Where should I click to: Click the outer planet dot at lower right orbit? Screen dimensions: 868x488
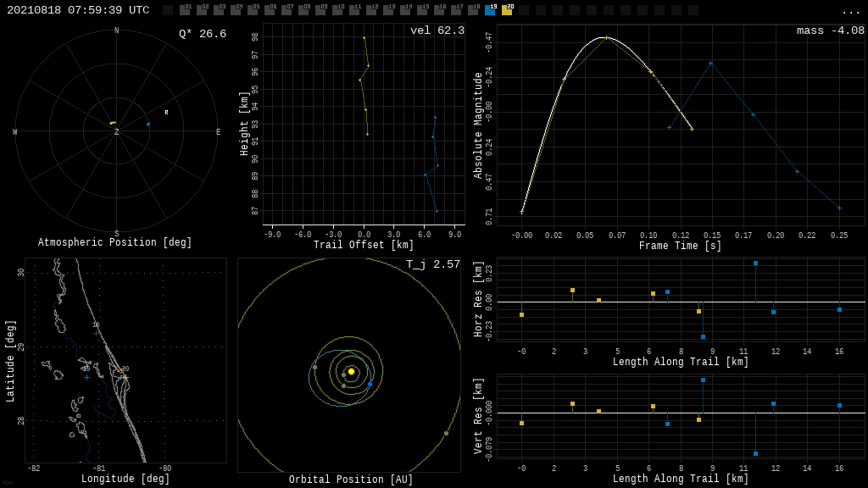pos(446,433)
